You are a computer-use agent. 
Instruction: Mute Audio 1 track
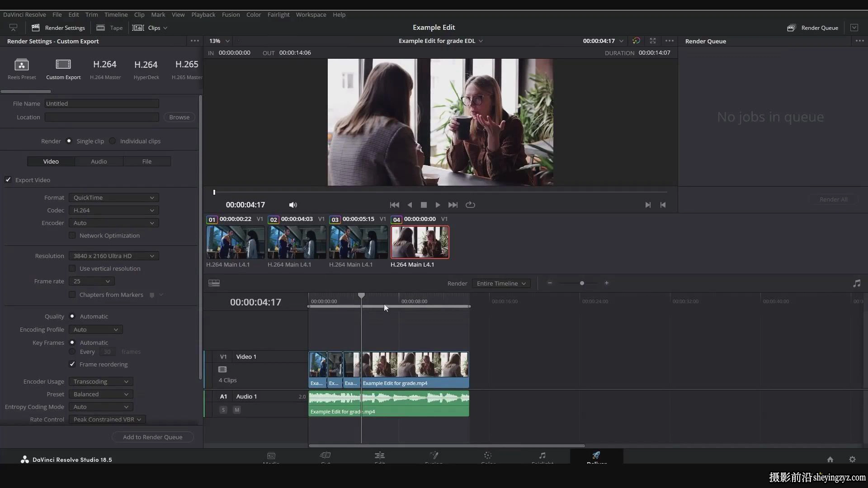(x=237, y=410)
